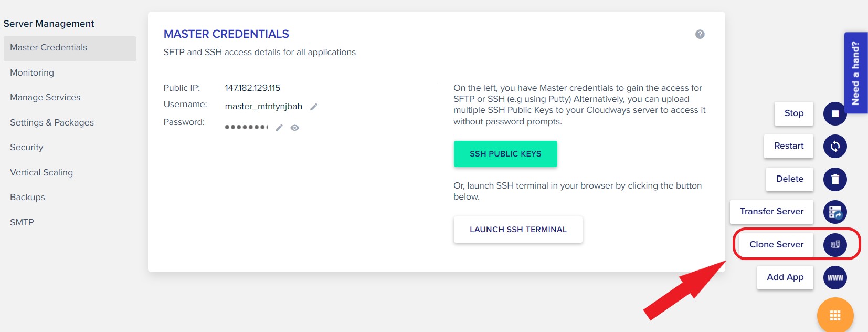Click the help question mark icon
Screen dimensions: 868x332
[x=700, y=34]
